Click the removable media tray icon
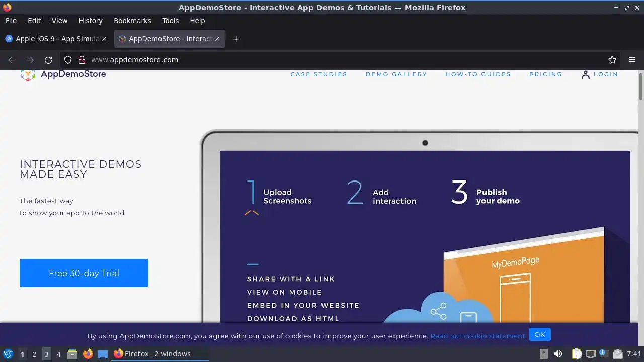 point(544,354)
